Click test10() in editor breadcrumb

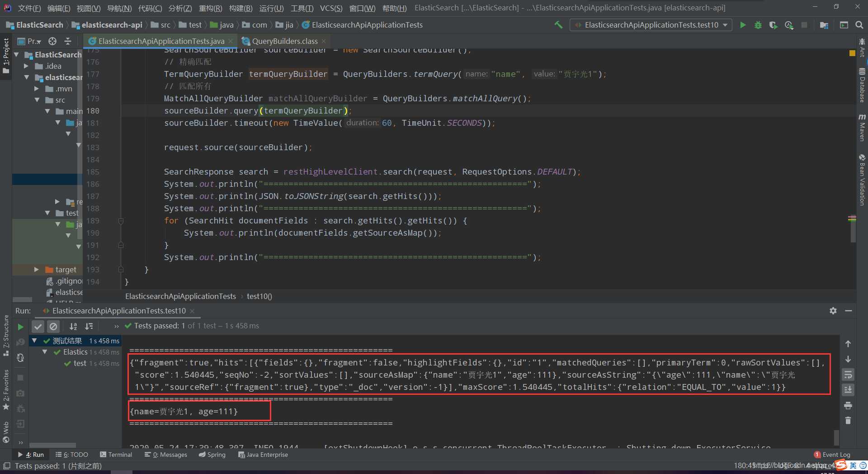(259, 296)
